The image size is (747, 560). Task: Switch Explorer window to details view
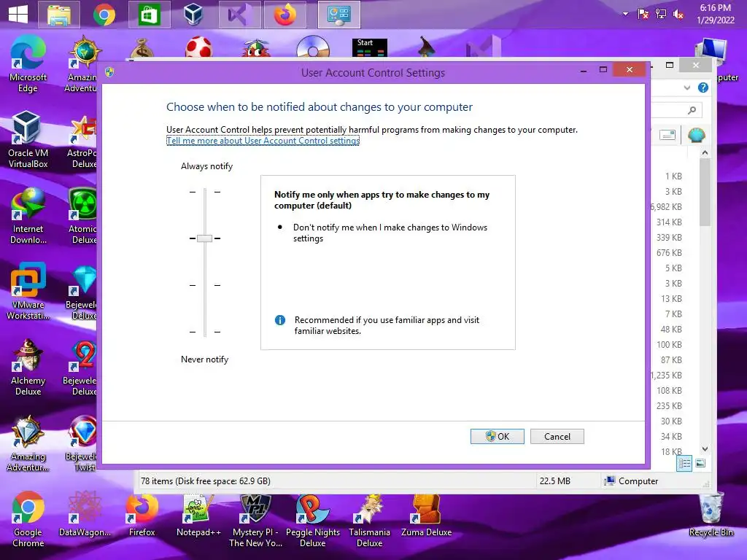[x=684, y=463]
